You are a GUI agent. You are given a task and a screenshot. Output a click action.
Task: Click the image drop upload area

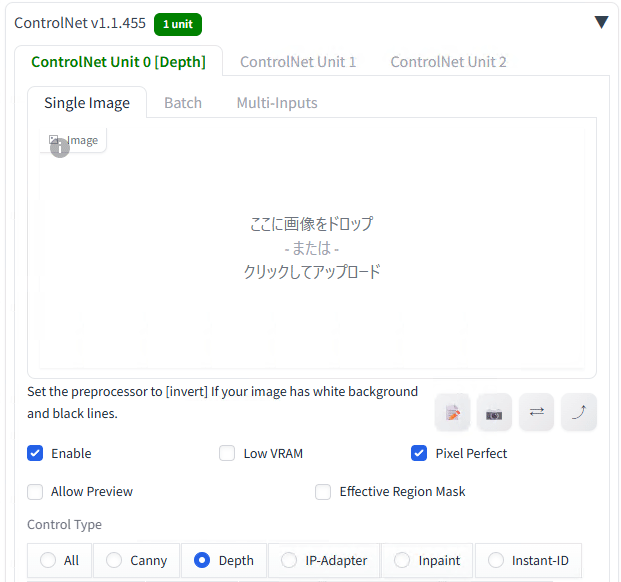pyautogui.click(x=312, y=248)
